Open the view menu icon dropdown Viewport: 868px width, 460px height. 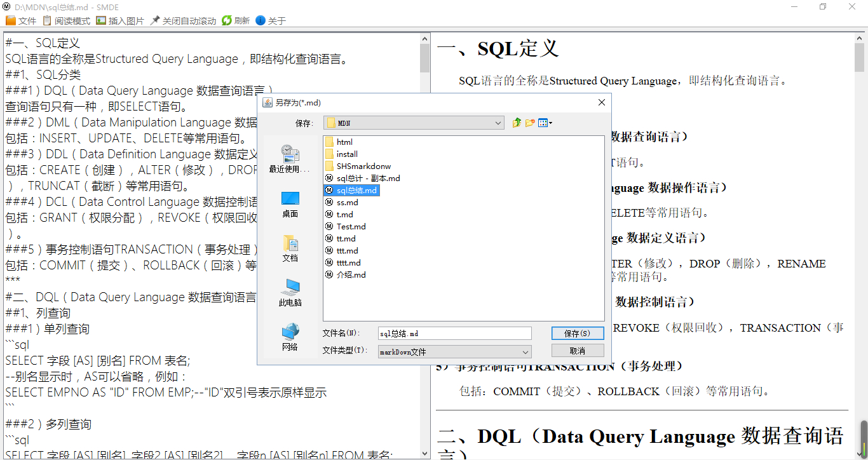pyautogui.click(x=545, y=123)
